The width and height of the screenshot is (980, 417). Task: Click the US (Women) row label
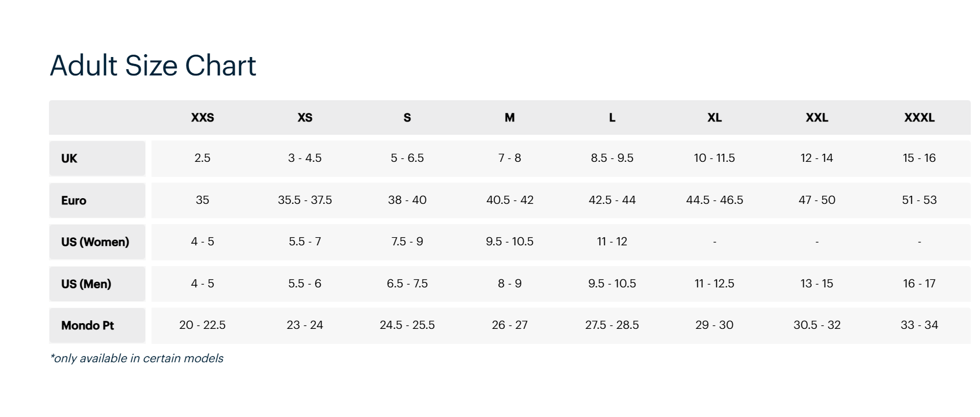(x=95, y=242)
